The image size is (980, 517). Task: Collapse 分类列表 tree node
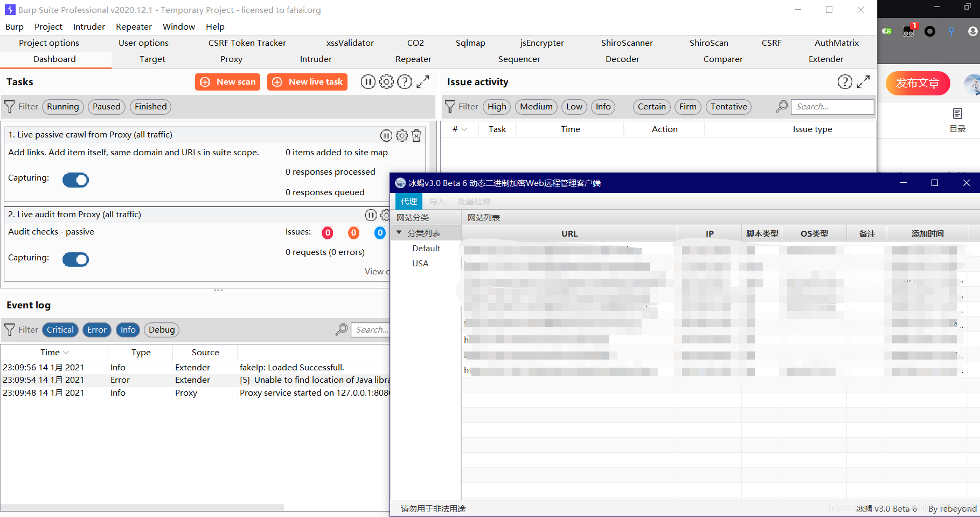coord(399,233)
